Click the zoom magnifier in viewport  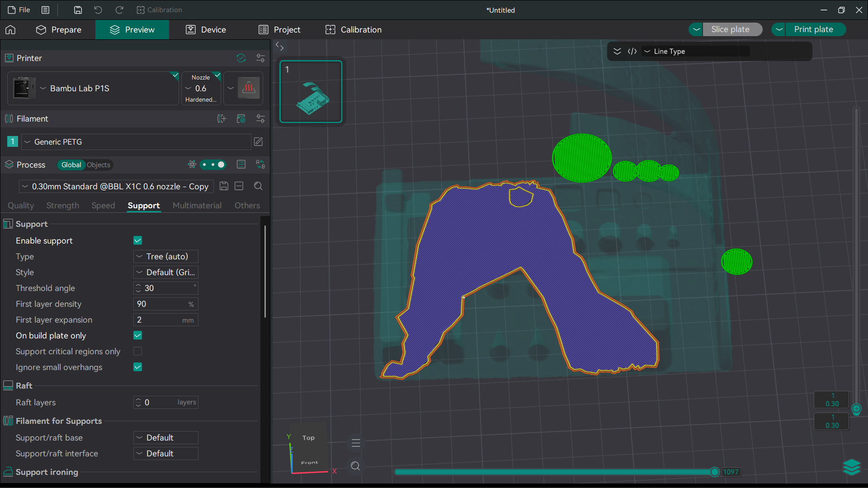[355, 466]
